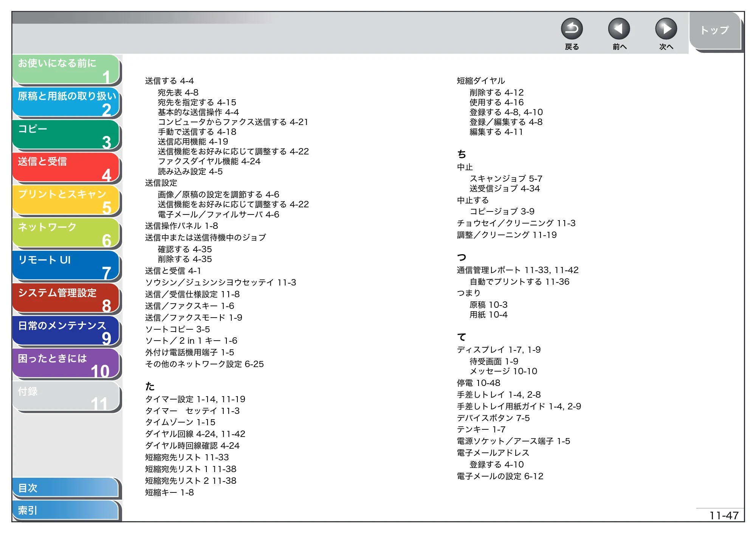The height and width of the screenshot is (534, 756).
Task: Open chapter 8 システム管理設定 tab
Action: click(66, 299)
